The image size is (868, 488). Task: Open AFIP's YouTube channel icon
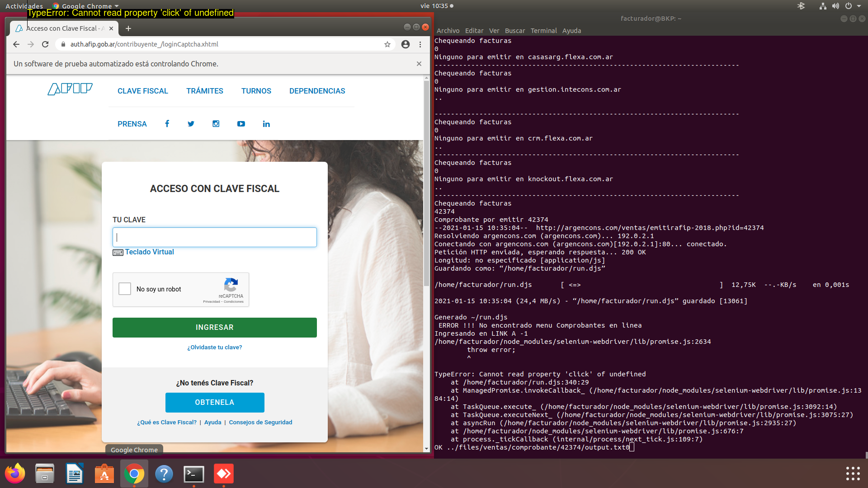pyautogui.click(x=241, y=124)
